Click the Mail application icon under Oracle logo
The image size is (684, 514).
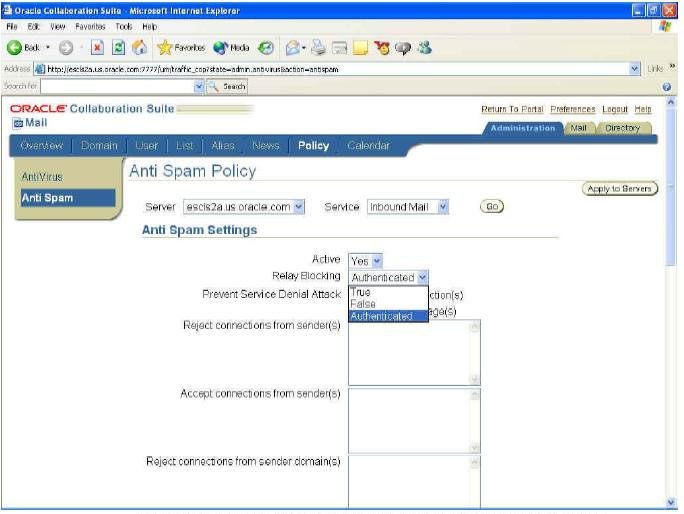coord(18,123)
